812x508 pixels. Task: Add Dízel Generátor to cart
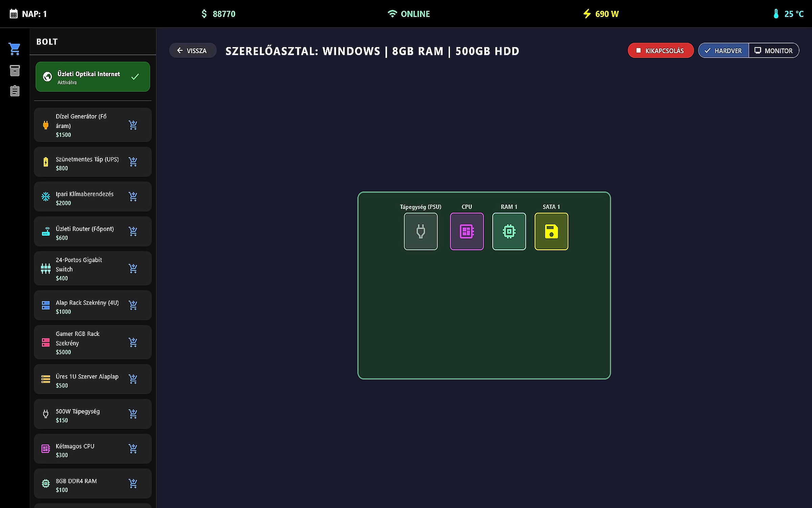click(133, 125)
